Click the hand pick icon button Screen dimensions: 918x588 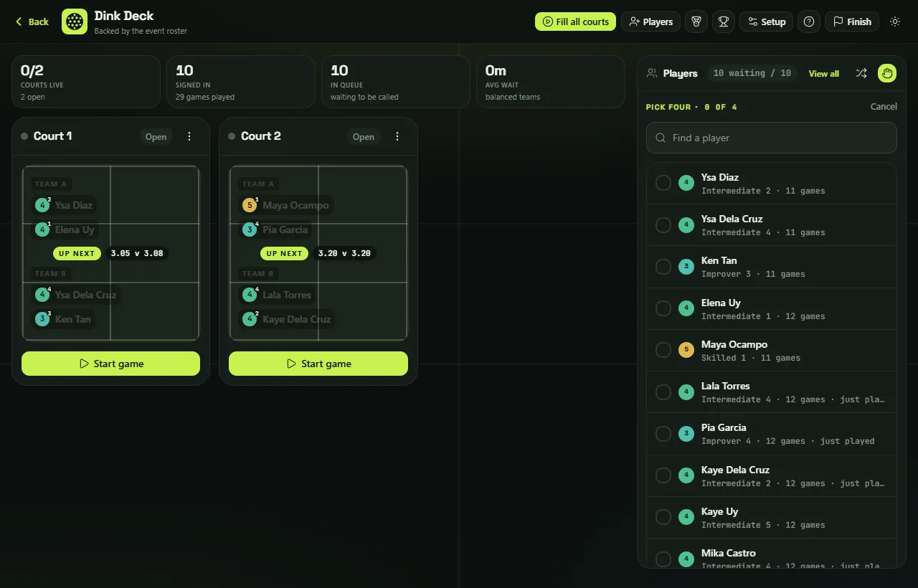887,73
